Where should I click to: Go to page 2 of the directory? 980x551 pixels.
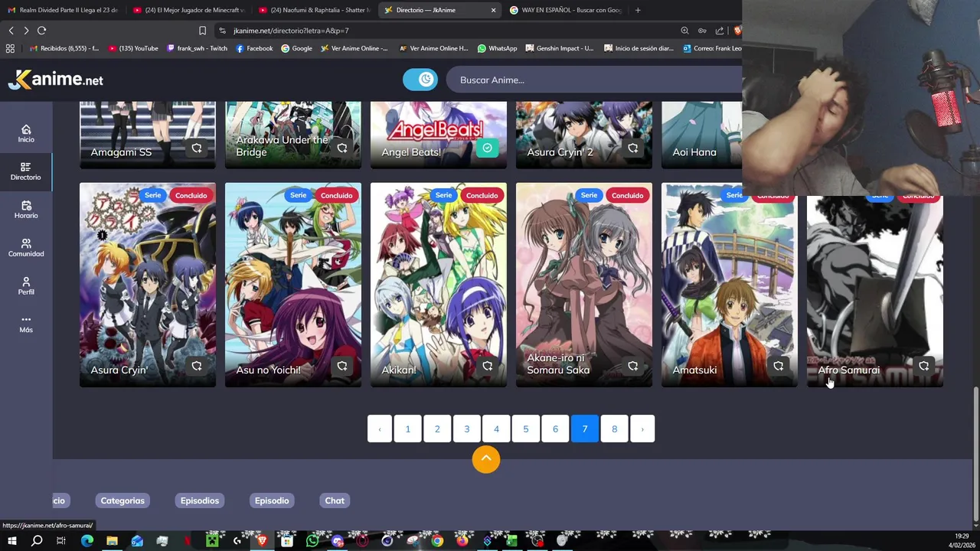click(437, 429)
